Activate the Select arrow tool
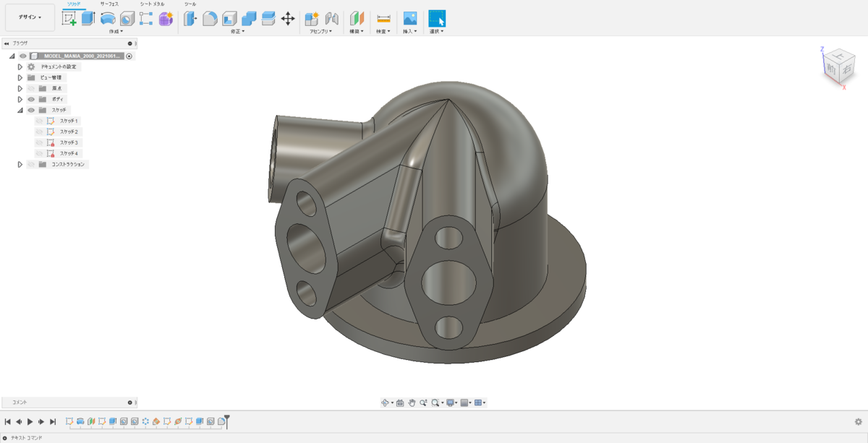 click(x=437, y=19)
